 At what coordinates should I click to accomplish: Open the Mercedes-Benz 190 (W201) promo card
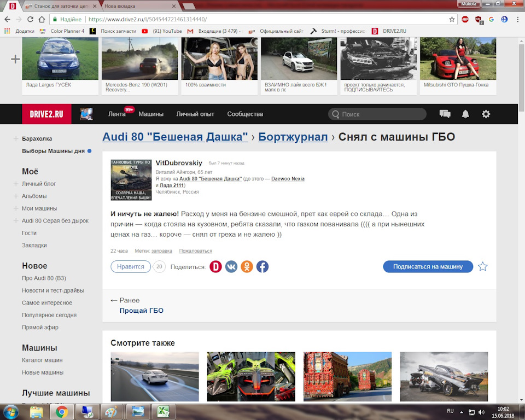click(x=139, y=66)
